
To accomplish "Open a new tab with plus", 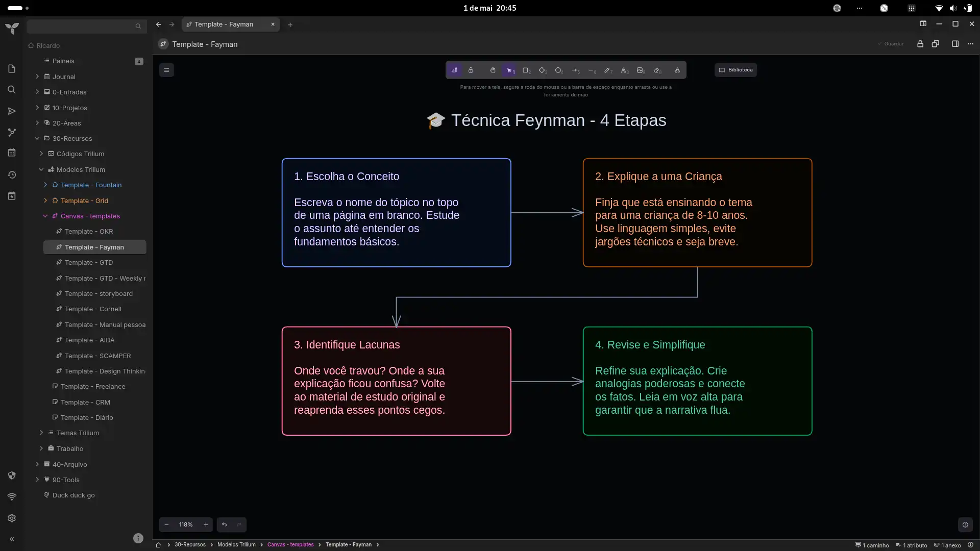I will [290, 24].
